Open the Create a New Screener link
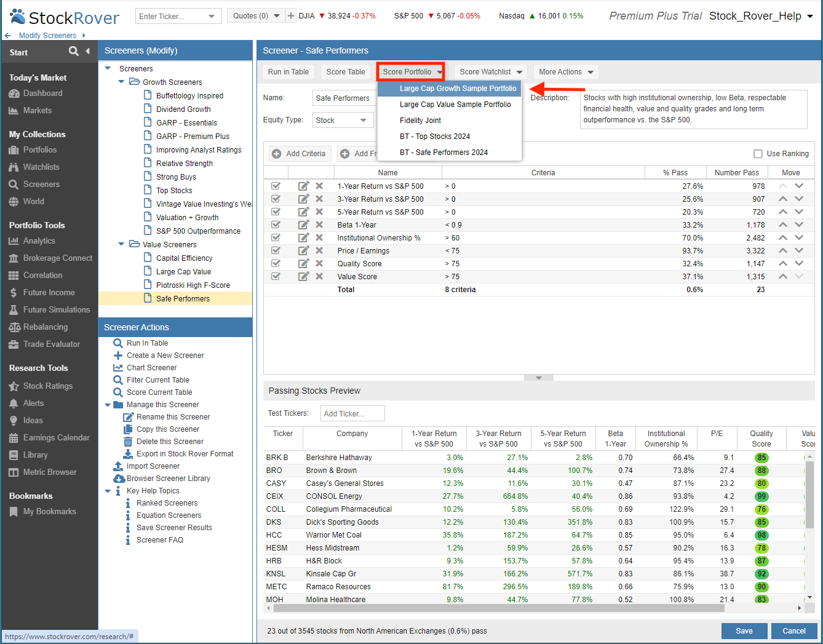The image size is (823, 644). 165,356
